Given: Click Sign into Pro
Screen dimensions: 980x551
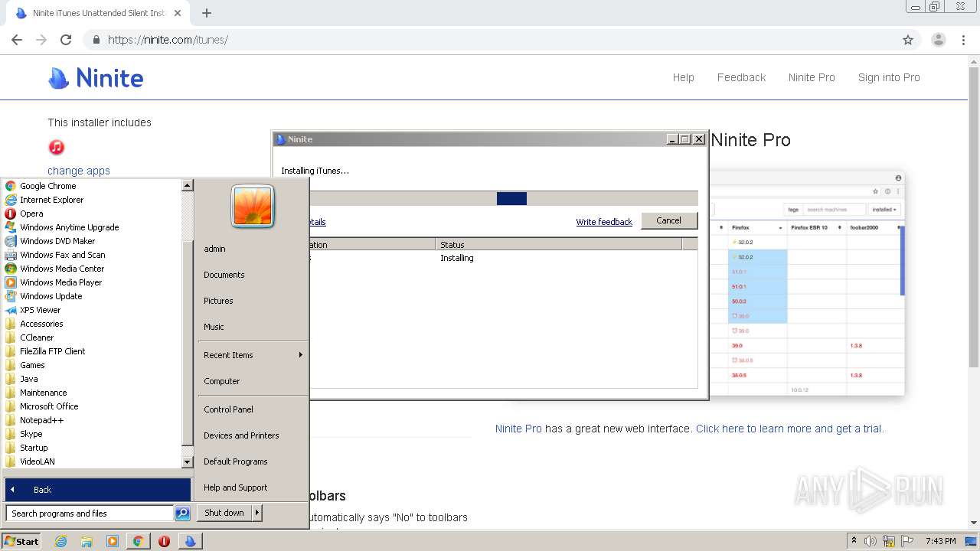Looking at the screenshot, I should pos(889,77).
